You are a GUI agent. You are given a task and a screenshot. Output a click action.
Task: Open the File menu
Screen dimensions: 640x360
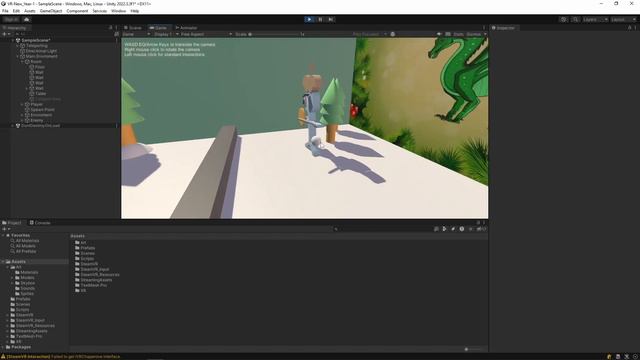tap(5, 11)
